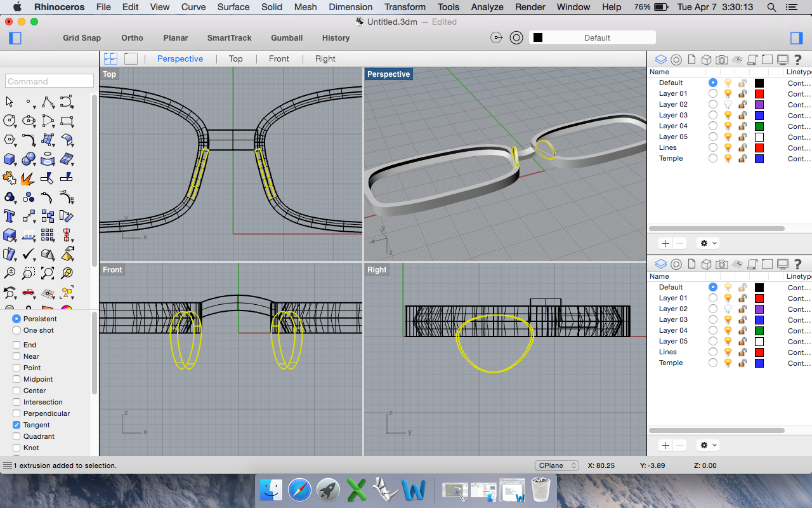Open the Transform menu

405,7
